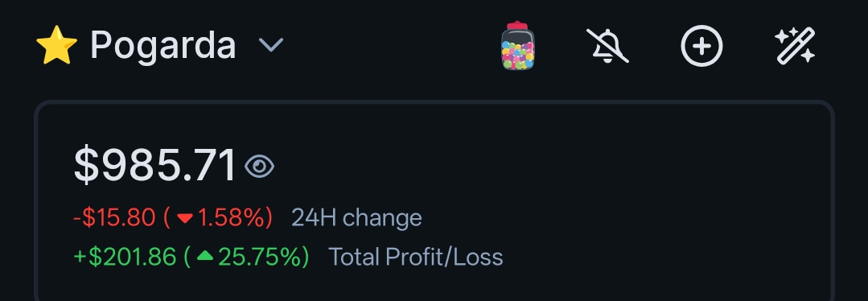Image resolution: width=868 pixels, height=301 pixels.
Task: Click the circled plus add icon
Action: pos(701,45)
